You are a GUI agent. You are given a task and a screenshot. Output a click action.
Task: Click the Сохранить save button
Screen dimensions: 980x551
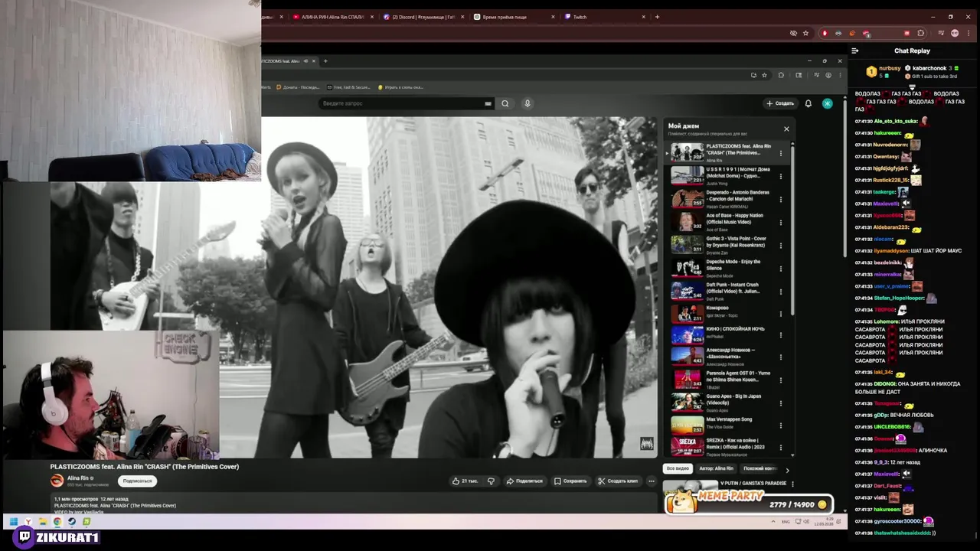point(570,481)
